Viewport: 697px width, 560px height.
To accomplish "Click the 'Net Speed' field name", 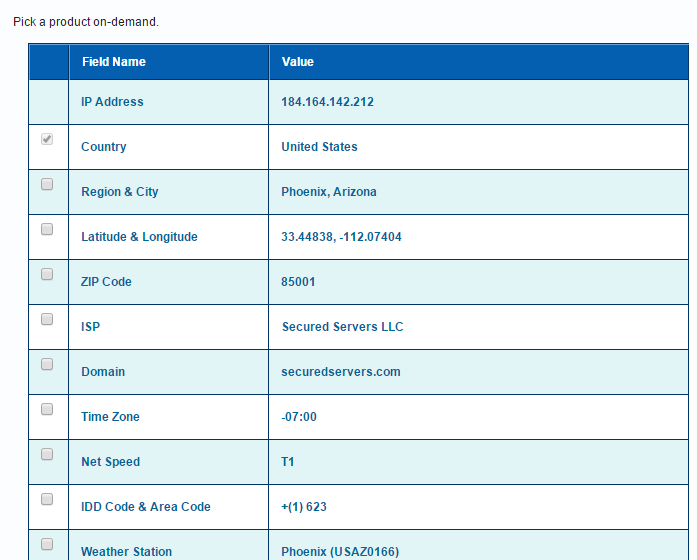I will (x=110, y=462).
